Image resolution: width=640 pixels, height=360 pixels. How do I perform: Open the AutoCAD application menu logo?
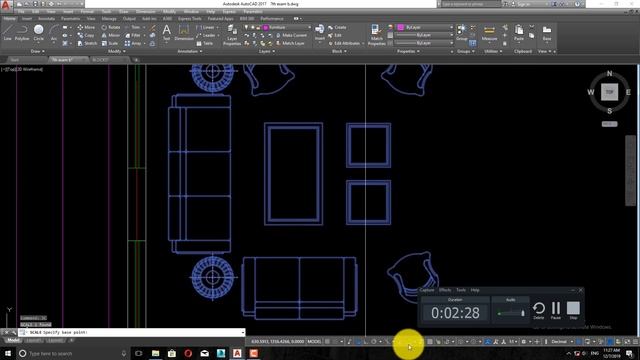(5, 5)
